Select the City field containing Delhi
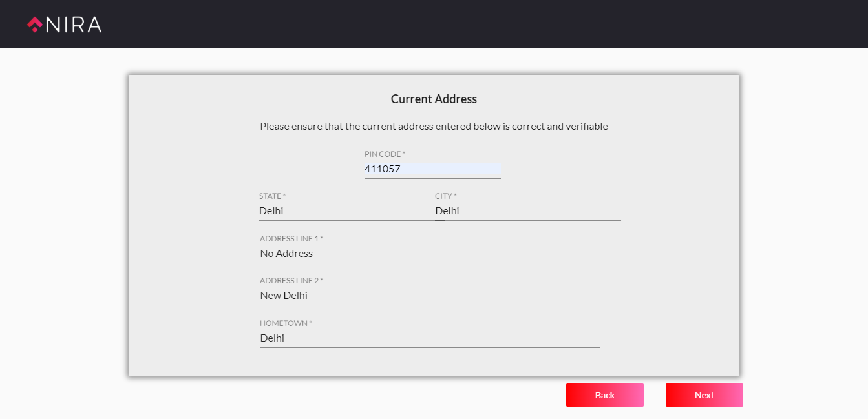Image resolution: width=868 pixels, height=419 pixels. (x=527, y=211)
